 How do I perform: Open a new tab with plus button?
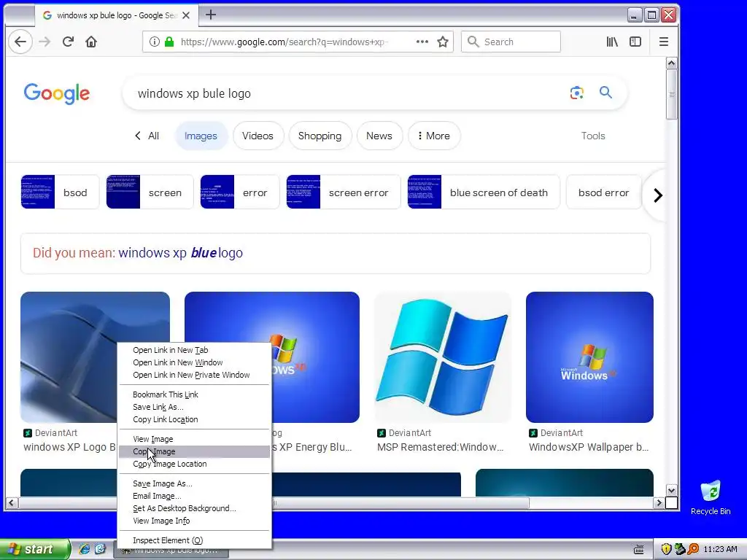[x=211, y=15]
